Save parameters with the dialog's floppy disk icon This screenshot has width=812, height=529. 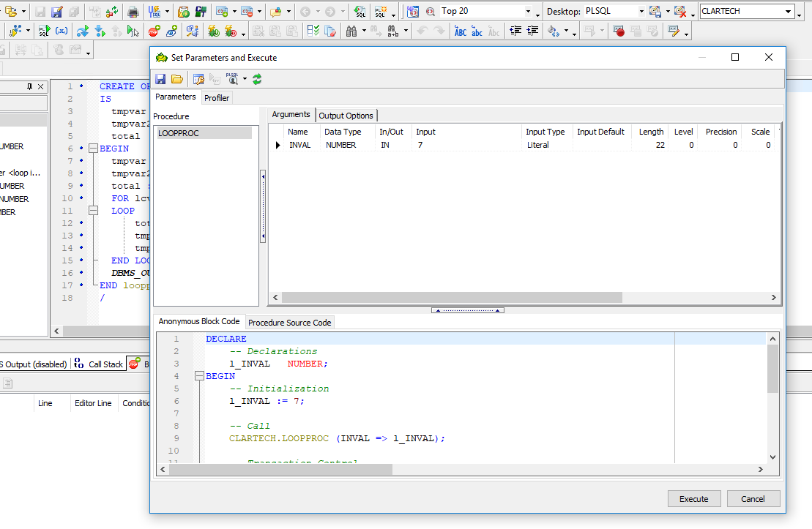click(x=160, y=79)
